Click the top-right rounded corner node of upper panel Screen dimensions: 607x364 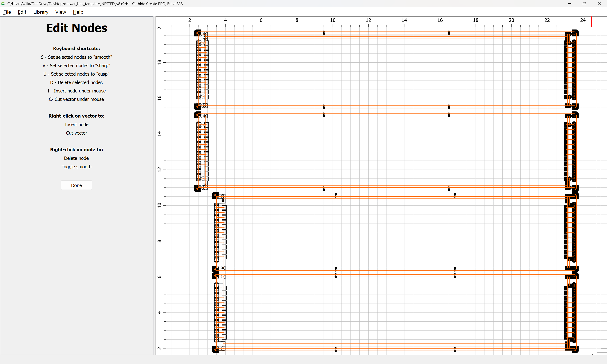click(575, 33)
